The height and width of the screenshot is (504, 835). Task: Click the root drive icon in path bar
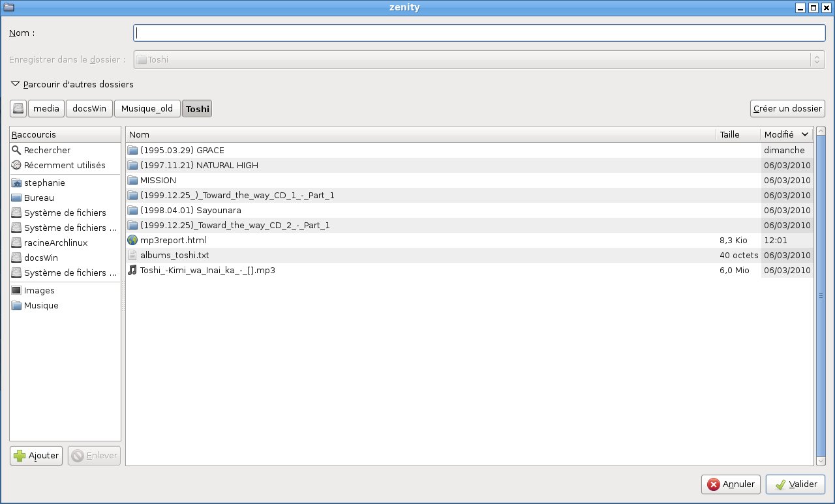pyautogui.click(x=18, y=109)
